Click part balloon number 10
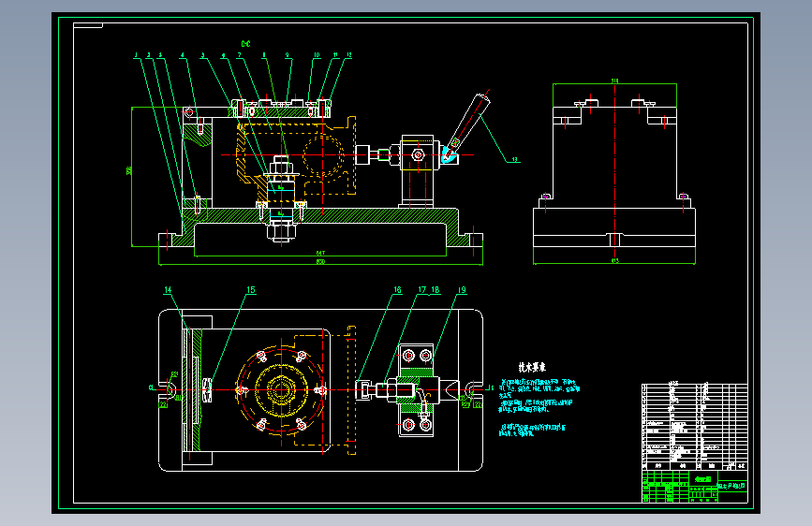Image resolution: width=812 pixels, height=526 pixels. click(317, 55)
